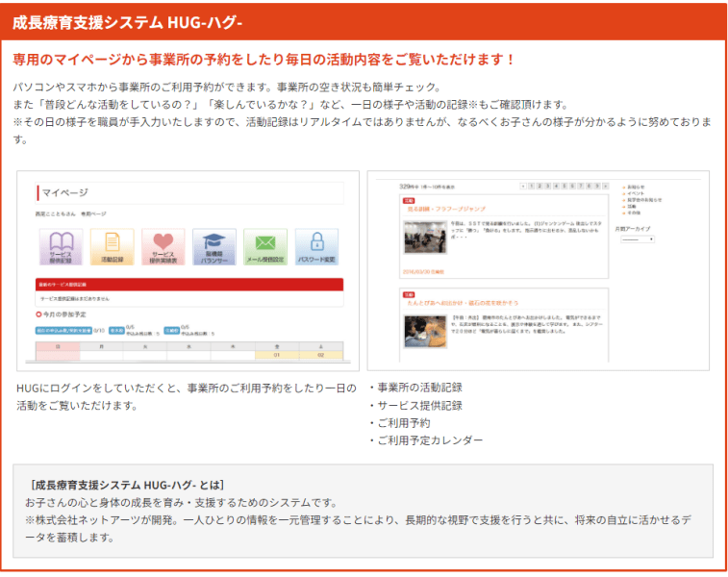Viewport: 728px width, 577px height.
Task: Click the ・ご利用予約 bullet item
Action: tap(400, 423)
